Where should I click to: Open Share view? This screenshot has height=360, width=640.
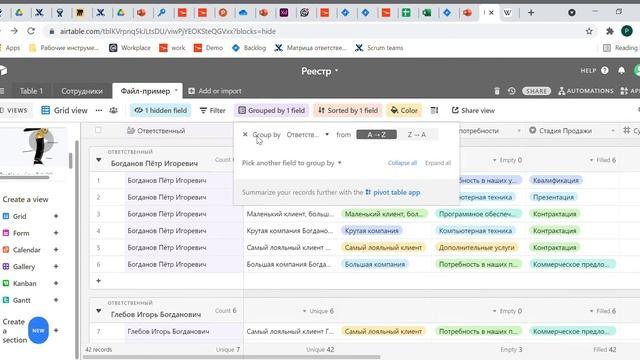473,110
